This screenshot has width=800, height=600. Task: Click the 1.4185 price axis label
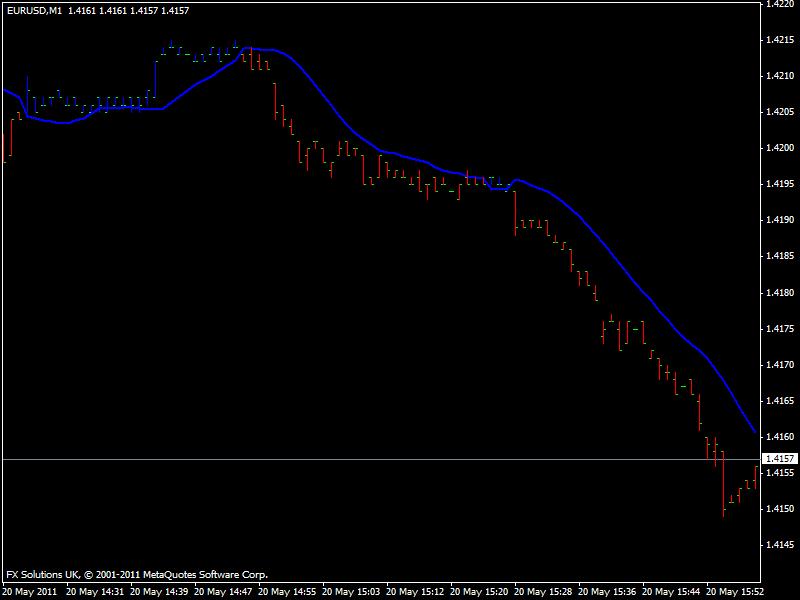click(x=780, y=256)
